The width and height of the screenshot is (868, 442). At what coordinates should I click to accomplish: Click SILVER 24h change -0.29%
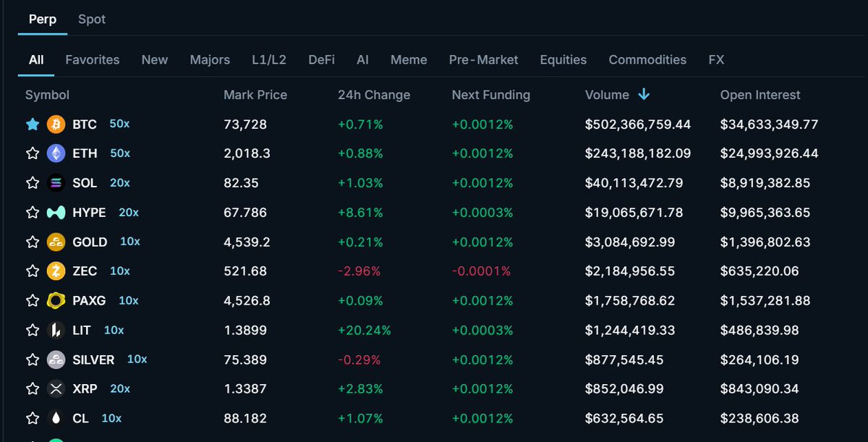(x=359, y=360)
